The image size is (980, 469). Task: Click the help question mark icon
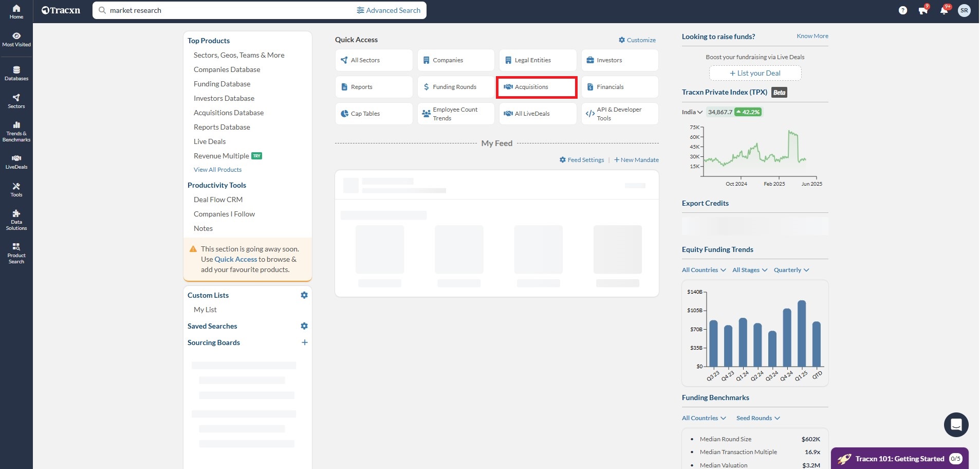coord(902,10)
